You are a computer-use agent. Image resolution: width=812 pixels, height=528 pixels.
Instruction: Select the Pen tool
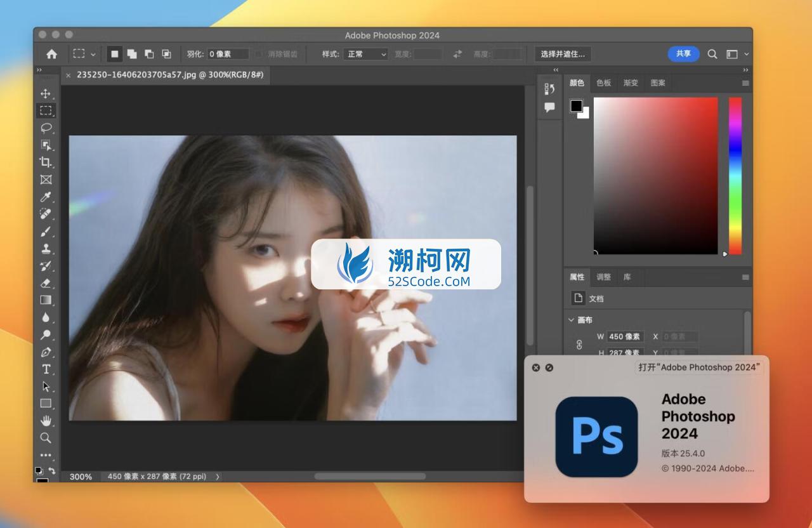coord(46,352)
